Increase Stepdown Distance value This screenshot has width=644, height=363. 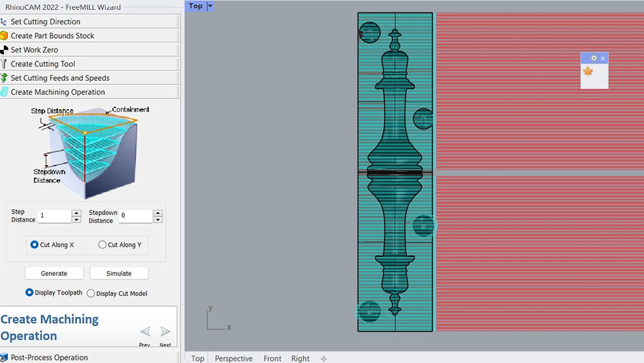coord(158,213)
